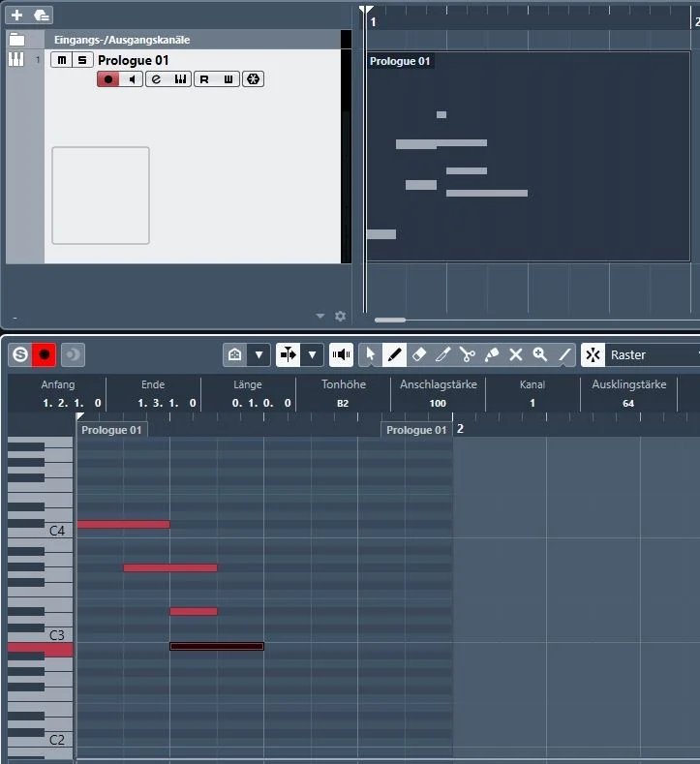
Task: Click the instrument track keyboard icon
Action: pyautogui.click(x=16, y=59)
